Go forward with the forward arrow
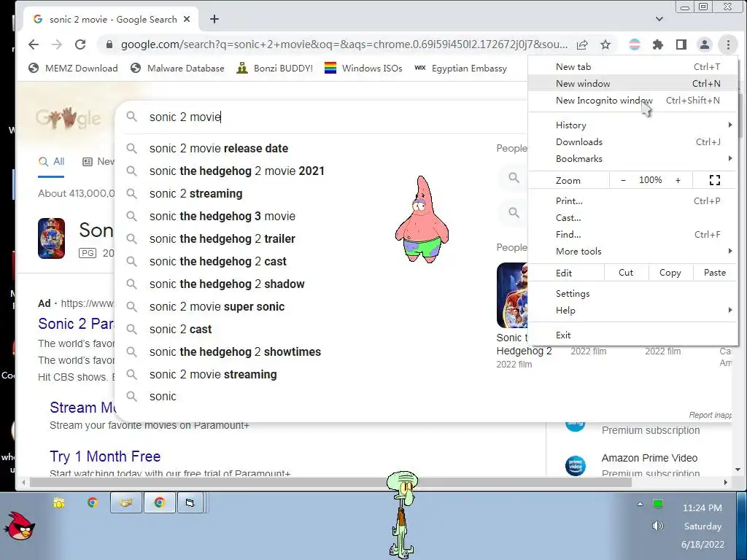Screen dimensions: 747x560 [x=57, y=44]
